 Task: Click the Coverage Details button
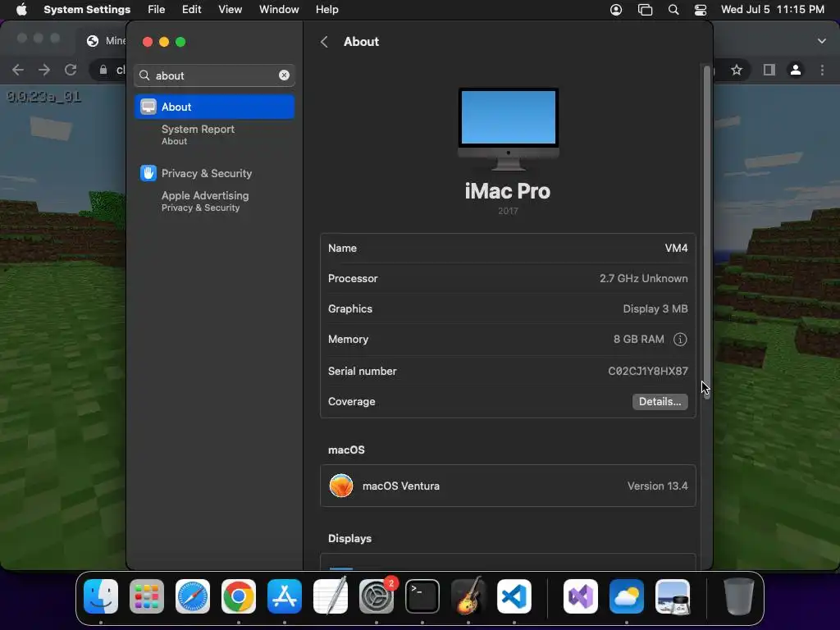click(660, 402)
